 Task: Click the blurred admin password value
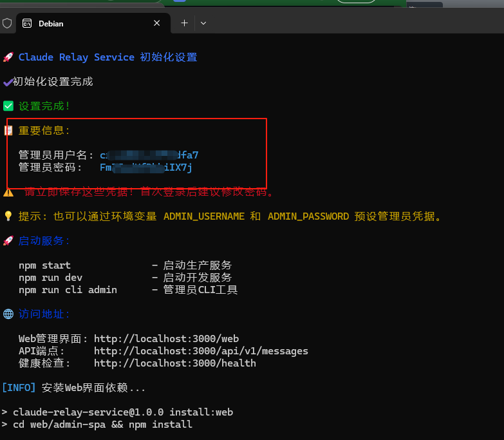point(146,167)
